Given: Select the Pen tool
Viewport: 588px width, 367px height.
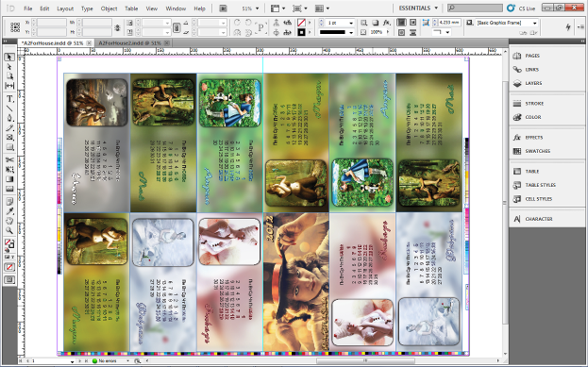Looking at the screenshot, I should (9, 119).
